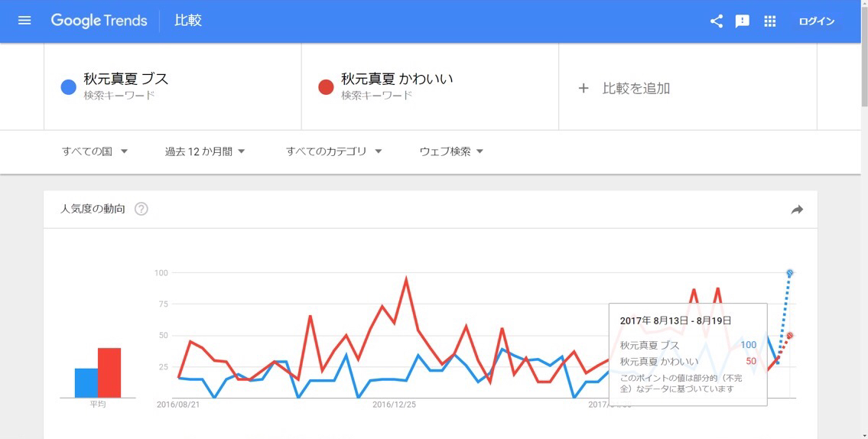This screenshot has width=868, height=439.
Task: Click 比較を追加 to add a term
Action: coord(636,88)
